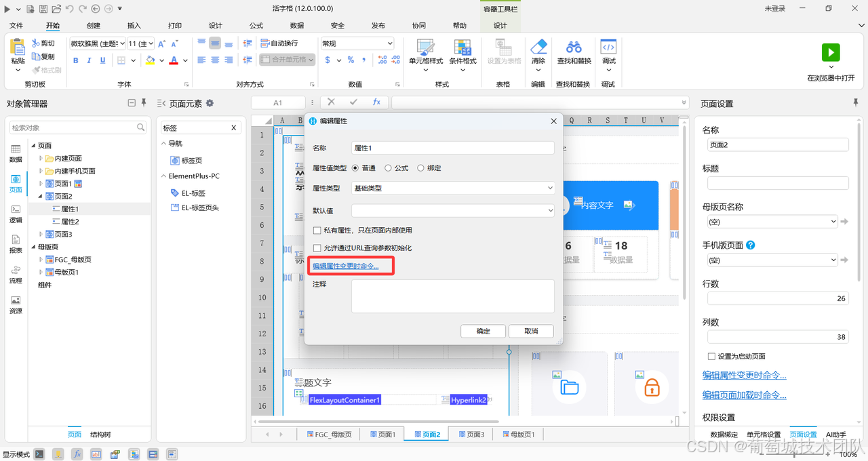The width and height of the screenshot is (868, 461).
Task: Expand the 内建页面 folder node
Action: point(41,159)
